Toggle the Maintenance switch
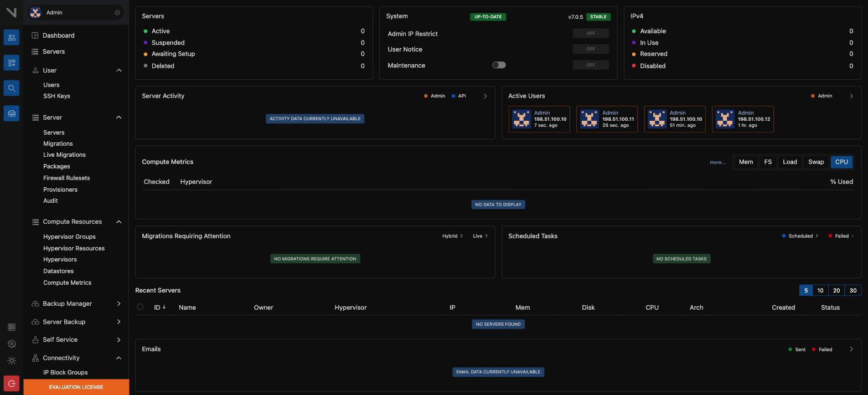 coord(499,65)
